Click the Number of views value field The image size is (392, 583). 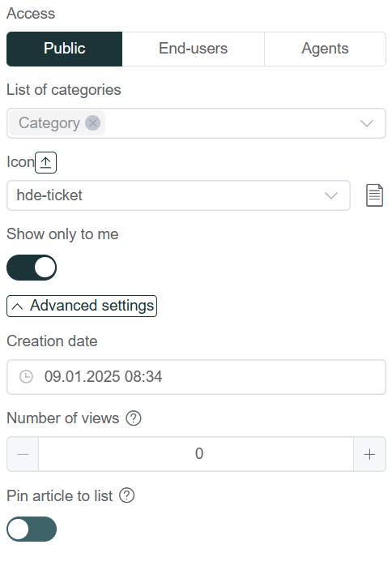point(196,454)
